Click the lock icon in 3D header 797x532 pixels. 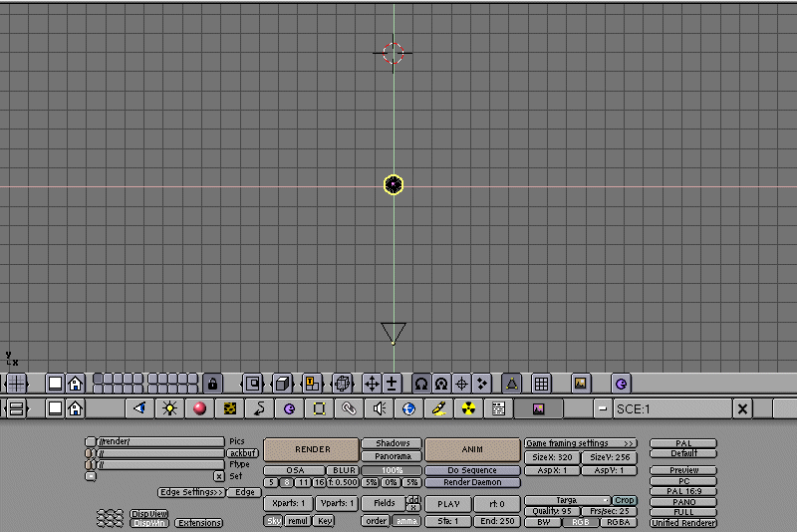(x=212, y=383)
